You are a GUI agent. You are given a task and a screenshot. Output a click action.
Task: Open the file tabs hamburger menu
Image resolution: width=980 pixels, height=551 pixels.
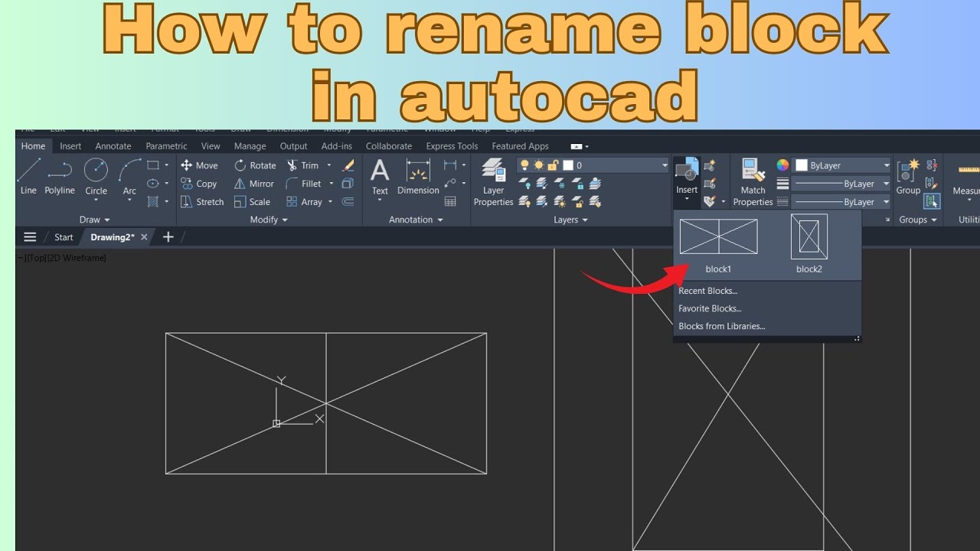point(30,237)
